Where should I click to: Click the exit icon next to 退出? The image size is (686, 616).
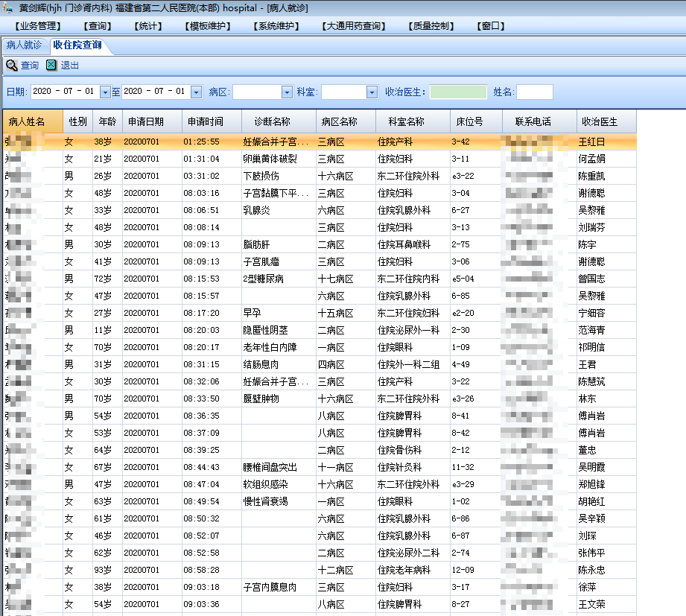tap(51, 66)
